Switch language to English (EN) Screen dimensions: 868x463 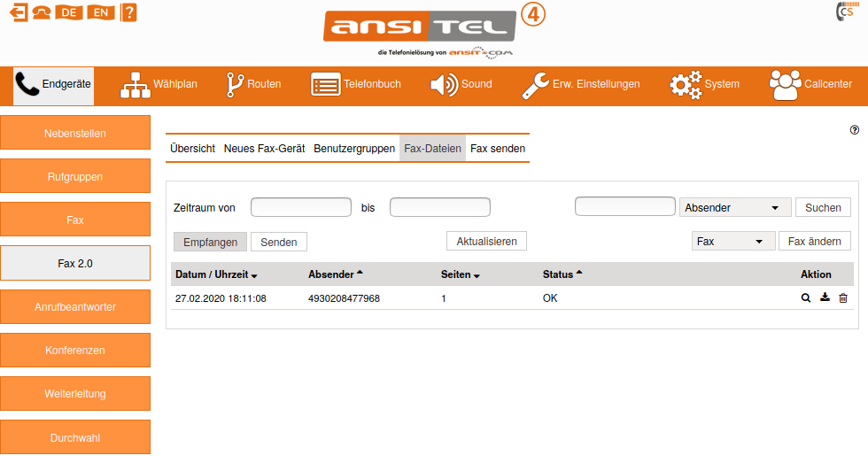coord(101,12)
